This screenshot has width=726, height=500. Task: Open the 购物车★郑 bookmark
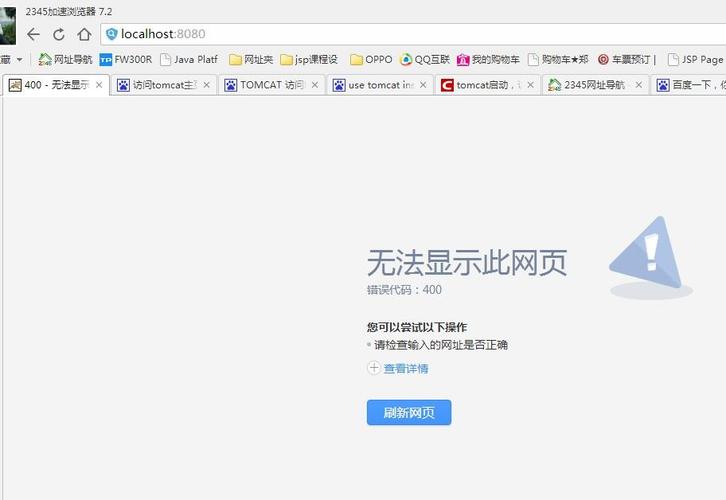click(x=558, y=59)
